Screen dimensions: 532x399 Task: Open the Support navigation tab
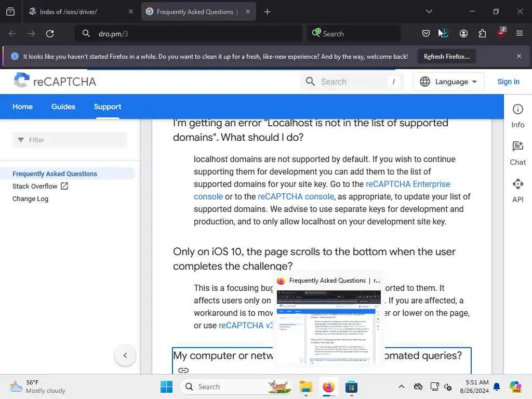[108, 107]
